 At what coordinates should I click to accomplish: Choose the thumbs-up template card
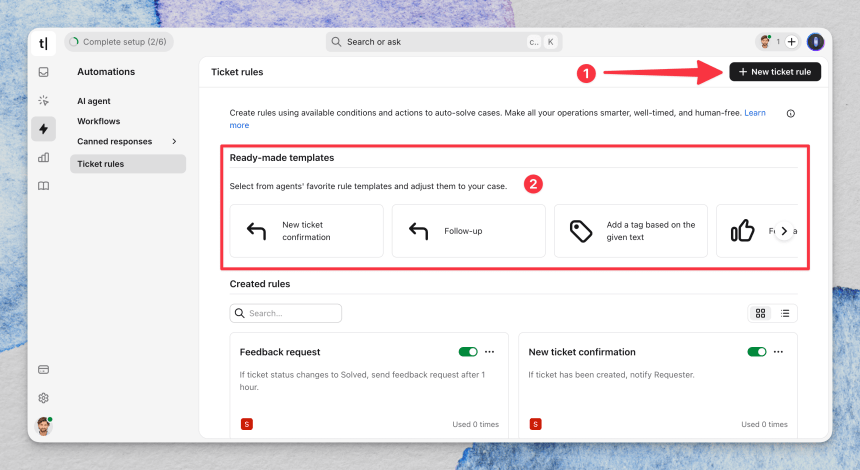[x=757, y=231]
